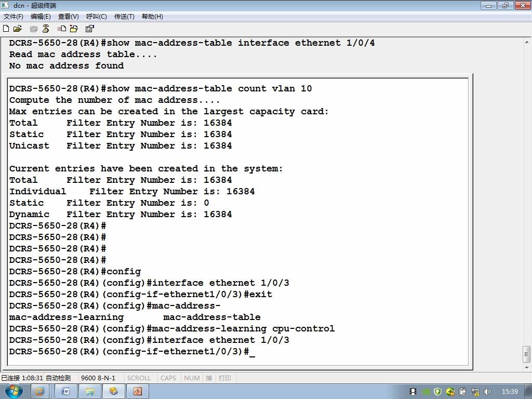532x399 pixels.
Task: Click the grayed-out Call phone icon
Action: [x=33, y=29]
